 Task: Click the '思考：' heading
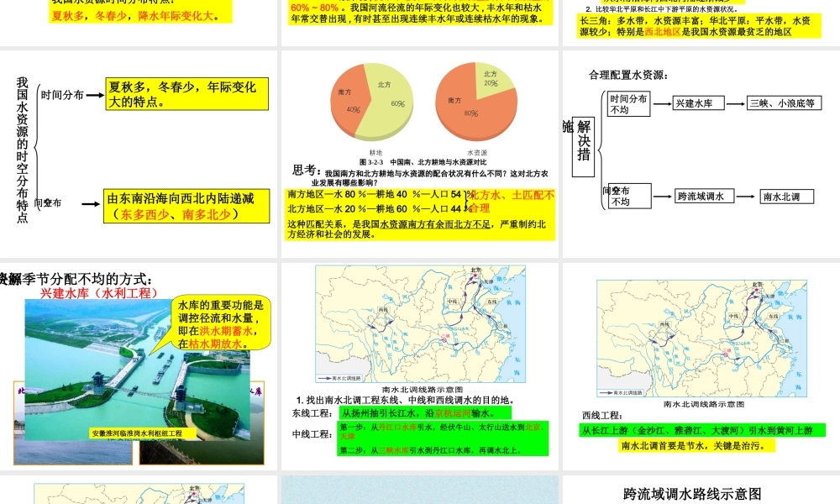click(307, 171)
